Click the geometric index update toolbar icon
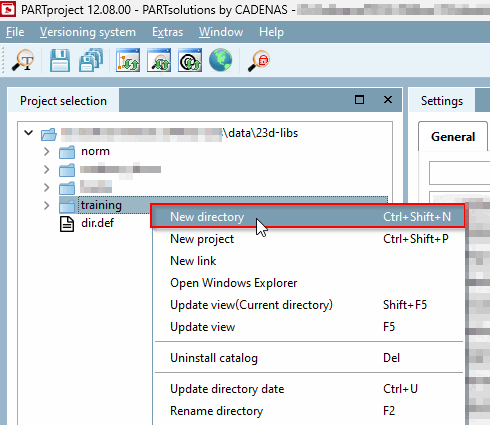Viewport: 490px width, 425px height. [190, 60]
